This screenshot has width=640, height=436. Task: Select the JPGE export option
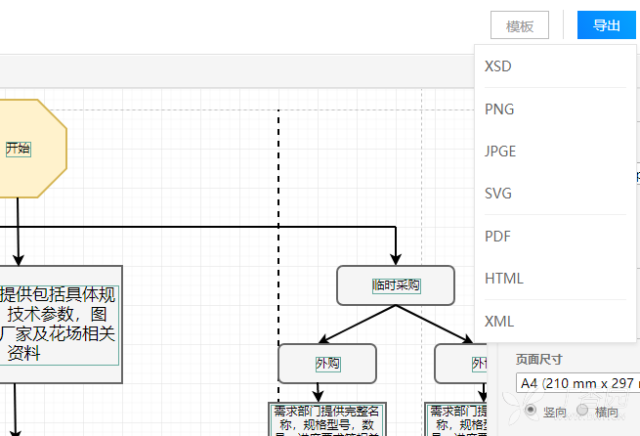click(501, 151)
